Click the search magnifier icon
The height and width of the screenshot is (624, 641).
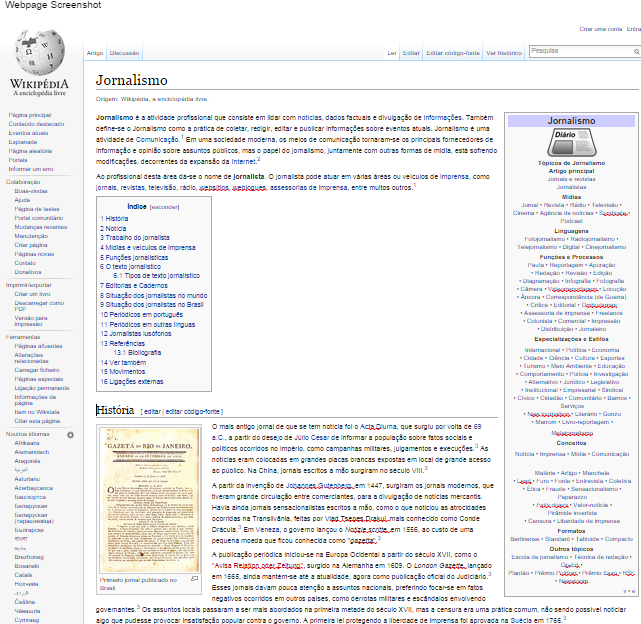pos(634,50)
